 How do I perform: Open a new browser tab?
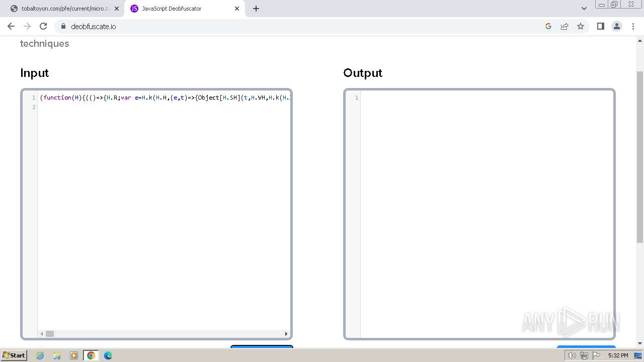tap(256, 9)
